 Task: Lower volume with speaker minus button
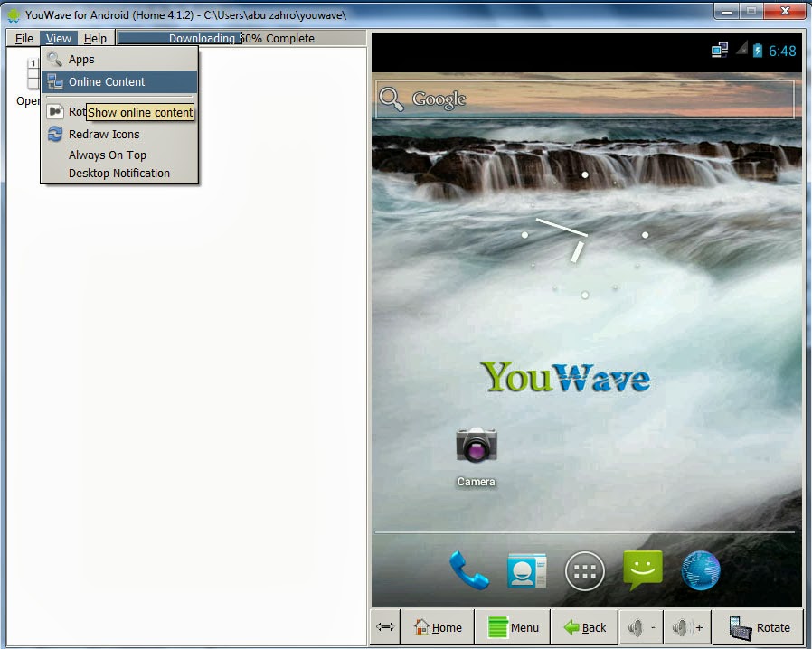click(x=641, y=627)
